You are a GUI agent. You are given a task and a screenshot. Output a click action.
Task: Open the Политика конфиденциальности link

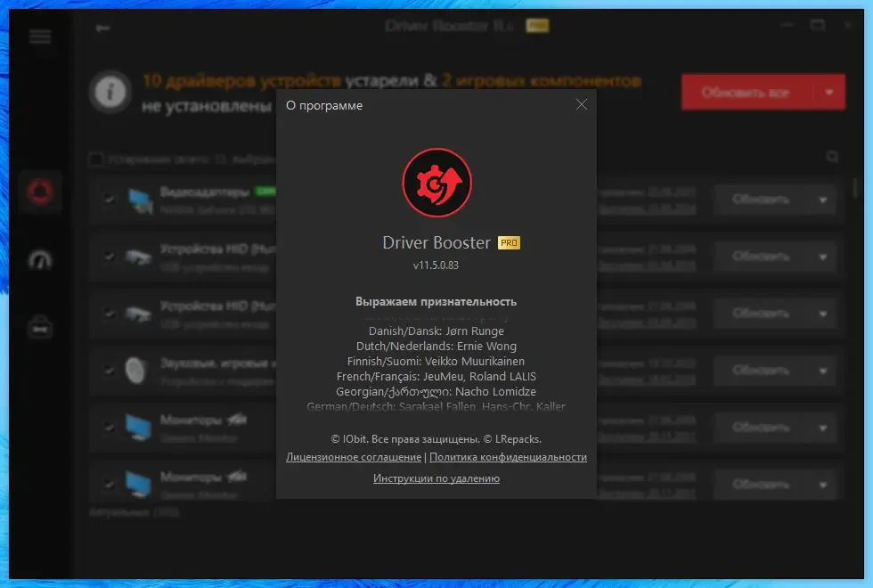click(x=508, y=457)
